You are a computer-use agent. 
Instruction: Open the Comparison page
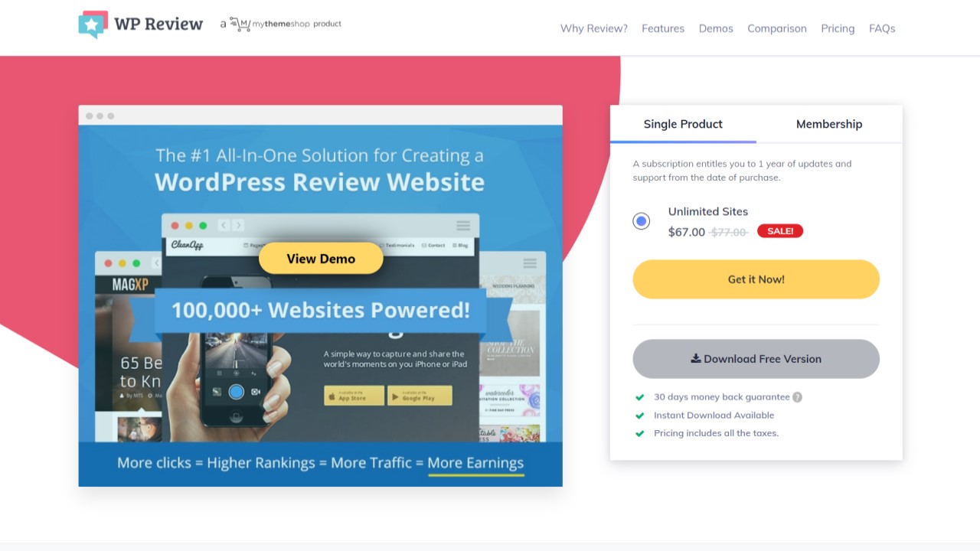point(776,28)
